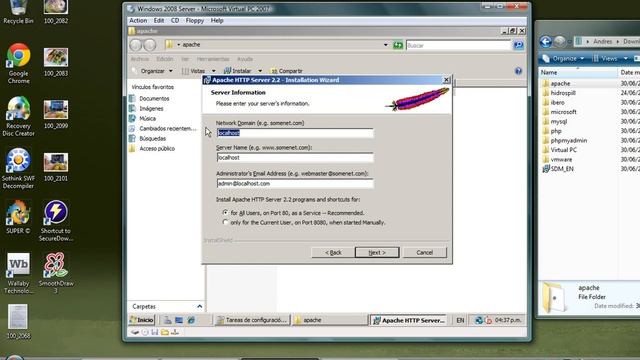Open Imágenes favorite link

(x=151, y=109)
